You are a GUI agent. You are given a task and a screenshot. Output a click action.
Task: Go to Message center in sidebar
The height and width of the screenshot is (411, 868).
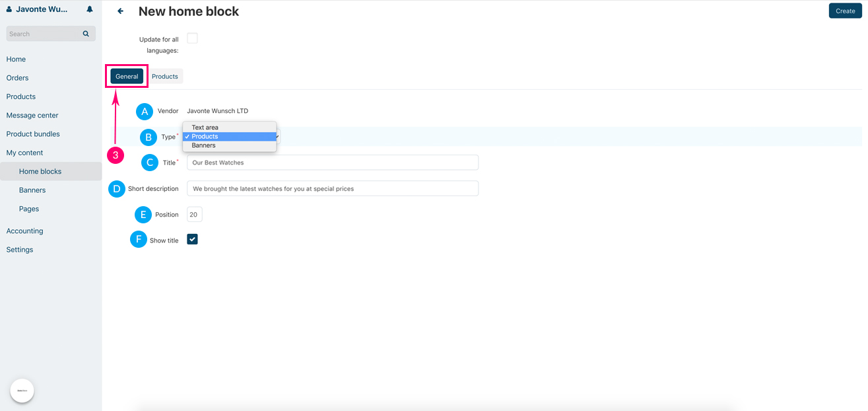(32, 115)
